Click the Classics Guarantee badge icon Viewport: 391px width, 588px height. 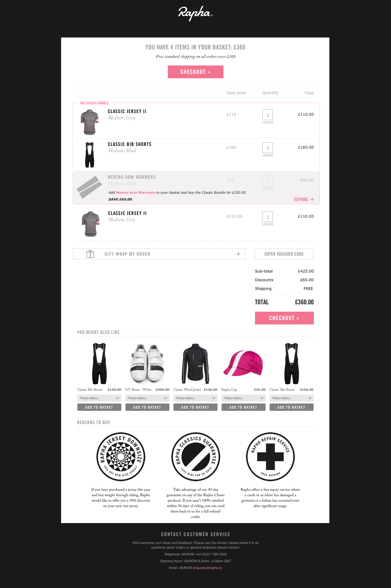(x=196, y=457)
